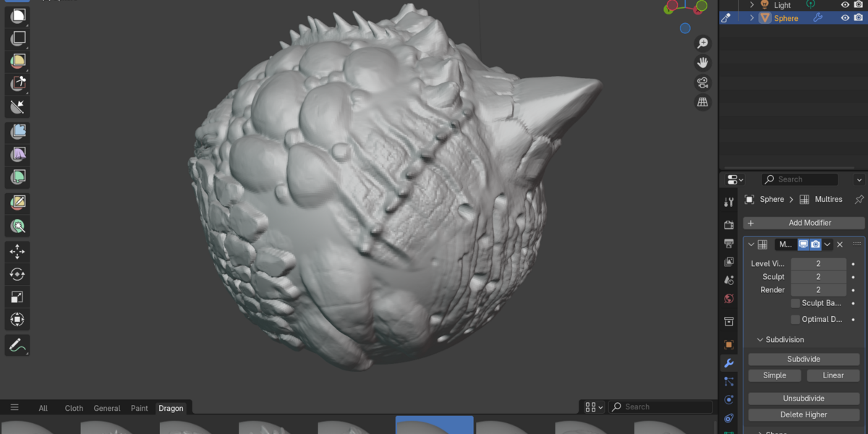This screenshot has height=434, width=868.
Task: Enable the Sculpt Base Mesh checkbox
Action: (x=795, y=303)
